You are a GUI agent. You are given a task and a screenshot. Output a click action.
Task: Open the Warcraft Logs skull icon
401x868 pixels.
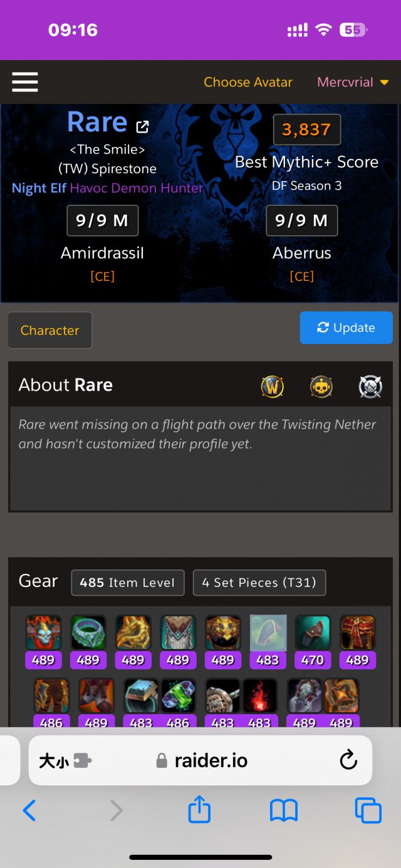click(321, 387)
